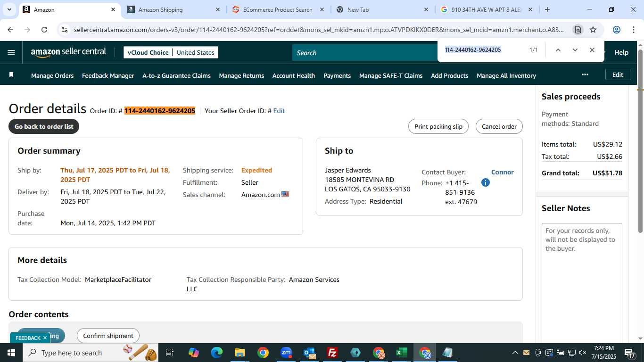Switch to the 910 34TH AVE W tab
The image size is (644, 362).
pos(487,9)
